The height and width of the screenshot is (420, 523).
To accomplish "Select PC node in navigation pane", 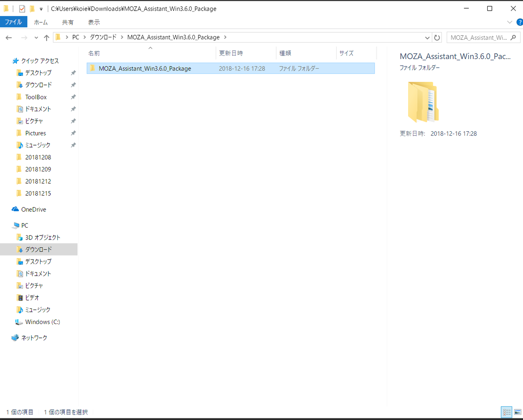I will (25, 225).
